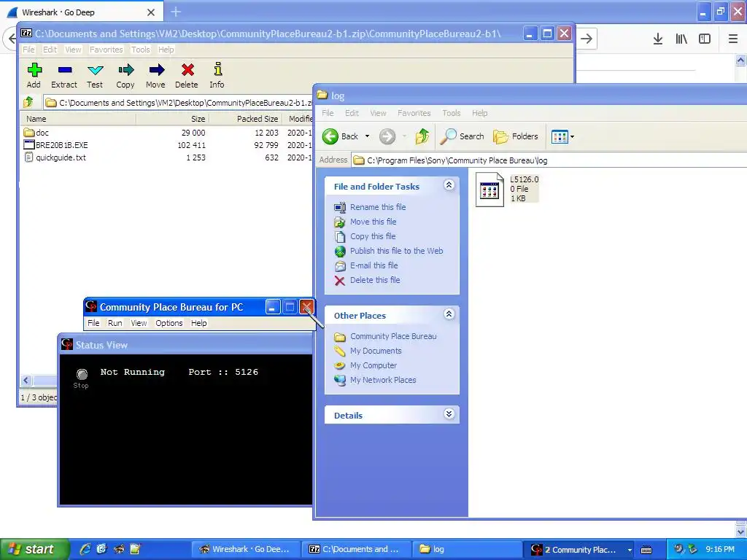747x560 pixels.
Task: Open the Help menu in log window
Action: pyautogui.click(x=479, y=113)
